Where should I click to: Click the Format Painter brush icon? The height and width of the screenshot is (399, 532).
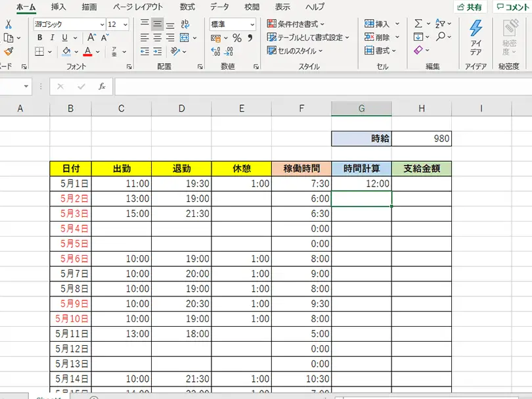[9, 51]
